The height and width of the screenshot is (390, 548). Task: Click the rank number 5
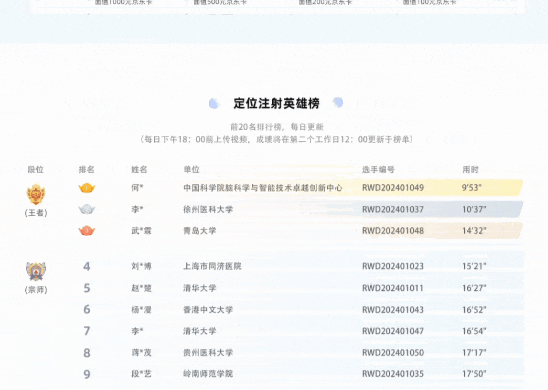click(x=87, y=288)
